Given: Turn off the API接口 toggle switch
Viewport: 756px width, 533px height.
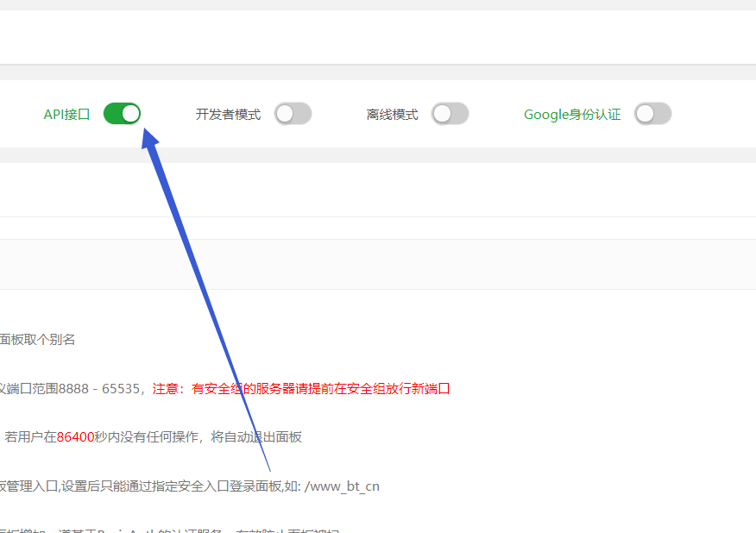Looking at the screenshot, I should coord(122,114).
